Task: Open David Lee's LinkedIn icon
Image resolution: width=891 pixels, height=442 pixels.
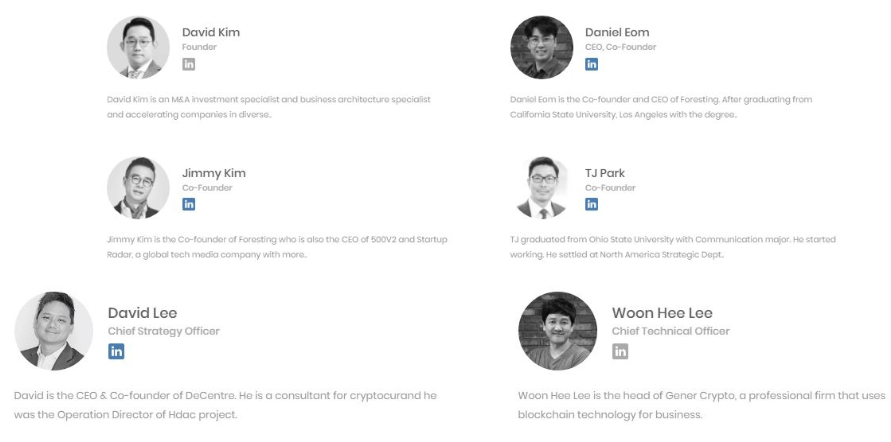Action: (117, 351)
